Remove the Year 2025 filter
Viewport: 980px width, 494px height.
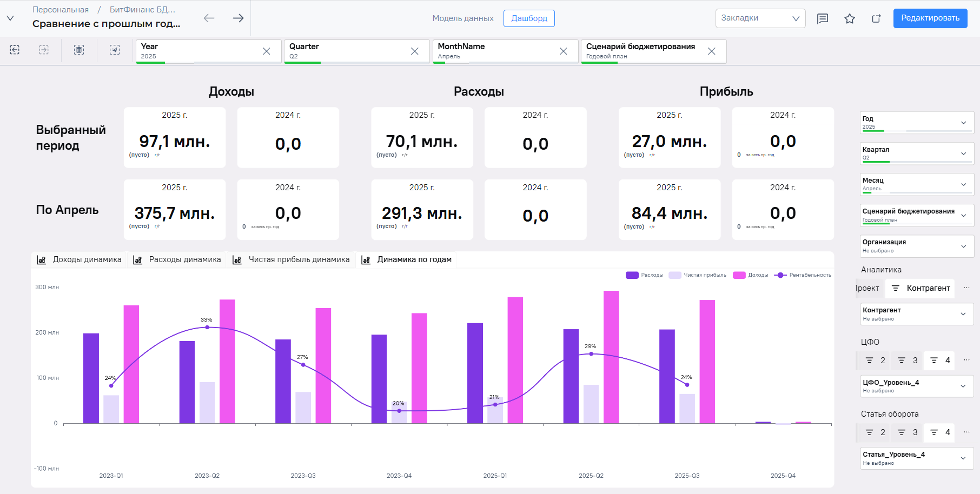pos(267,51)
